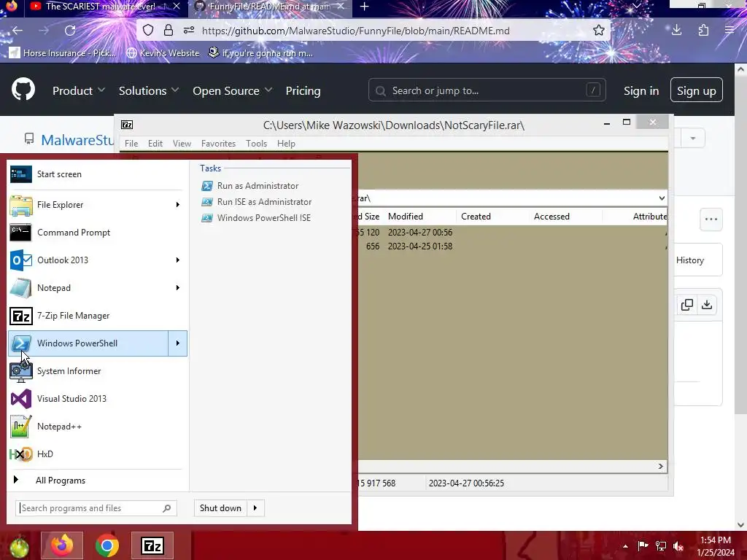The width and height of the screenshot is (747, 560).
Task: Expand 7-Zip address path dropdown
Action: pos(662,198)
